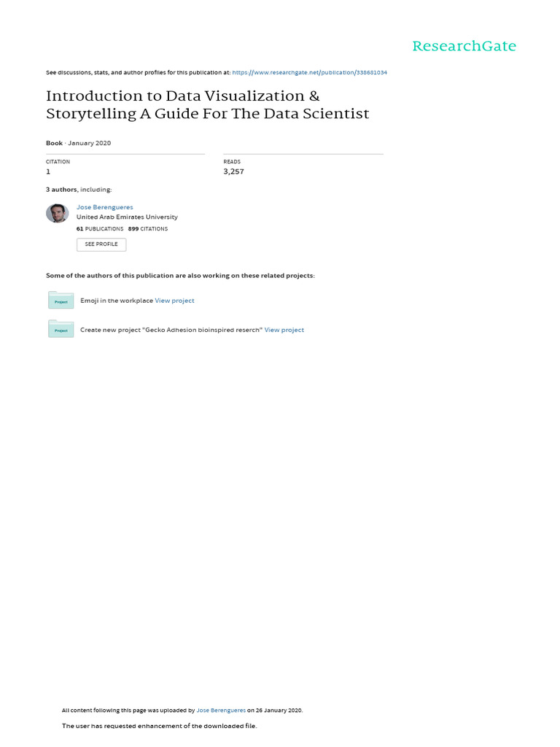Open the Emoji in the workplace project icon
Screen dimensions: 560x747
[x=61, y=301]
